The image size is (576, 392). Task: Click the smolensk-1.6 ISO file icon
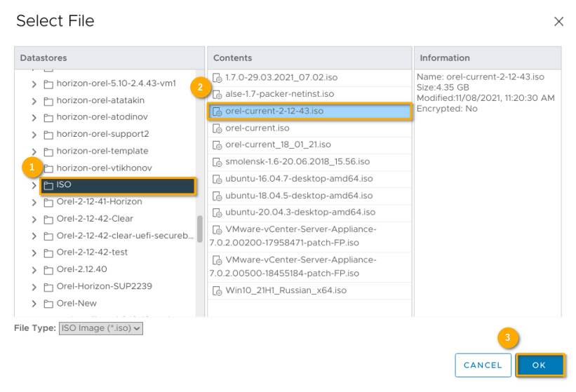point(218,162)
